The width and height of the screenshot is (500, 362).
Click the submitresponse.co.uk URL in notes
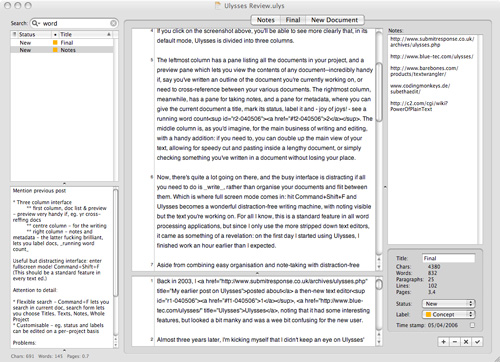click(x=432, y=42)
